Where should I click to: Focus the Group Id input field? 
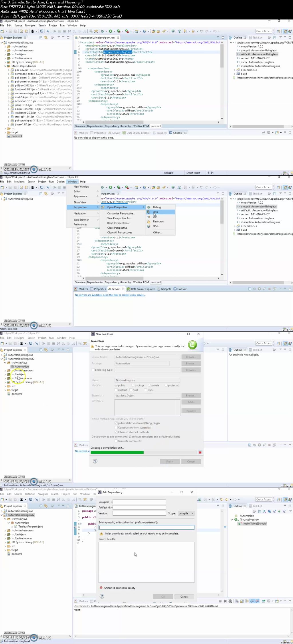point(139,502)
